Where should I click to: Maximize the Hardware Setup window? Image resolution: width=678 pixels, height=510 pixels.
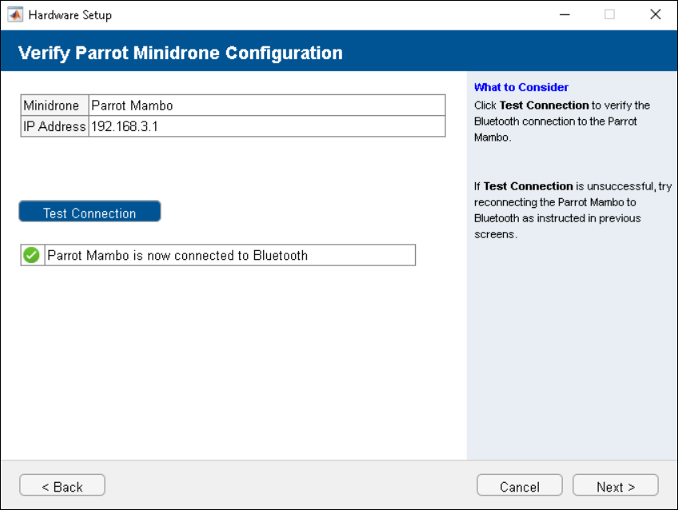[609, 15]
